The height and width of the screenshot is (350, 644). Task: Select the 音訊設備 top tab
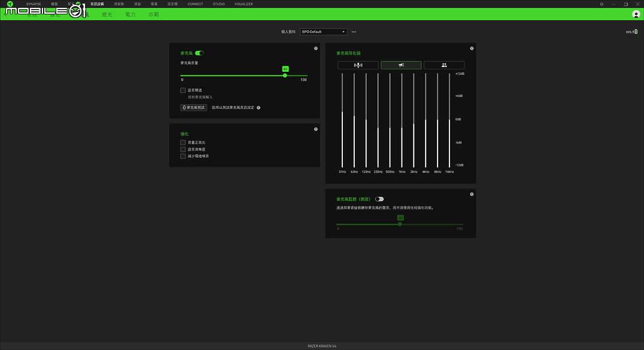click(x=97, y=4)
